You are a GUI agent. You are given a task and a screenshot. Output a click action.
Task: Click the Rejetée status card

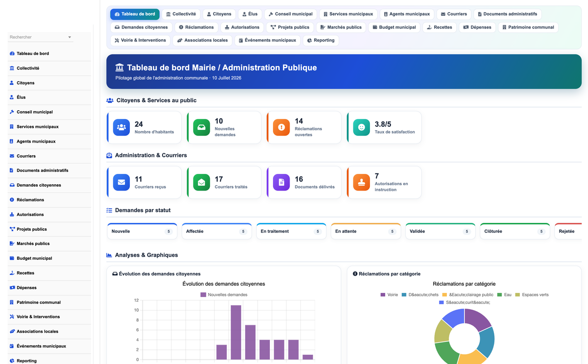pyautogui.click(x=568, y=231)
